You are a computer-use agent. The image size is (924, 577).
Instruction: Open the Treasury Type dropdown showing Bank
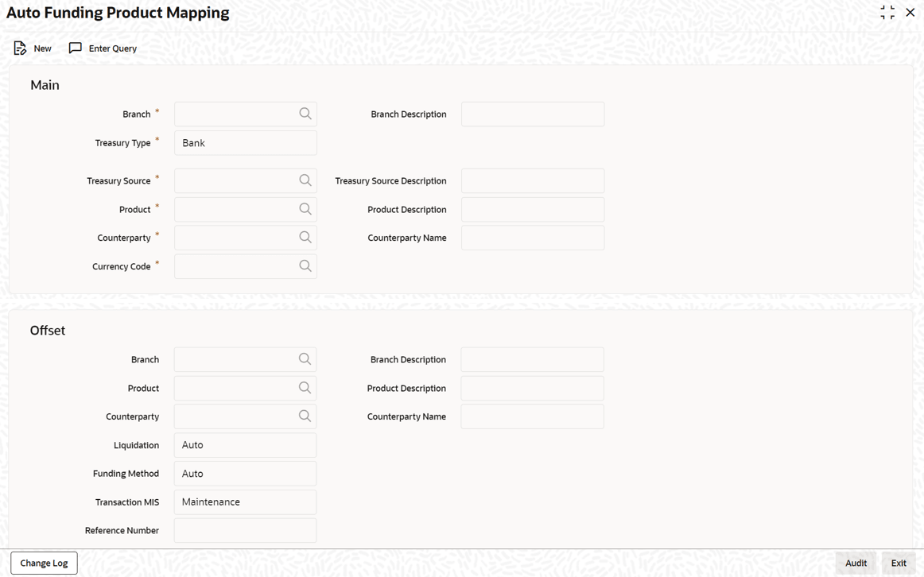pos(246,143)
